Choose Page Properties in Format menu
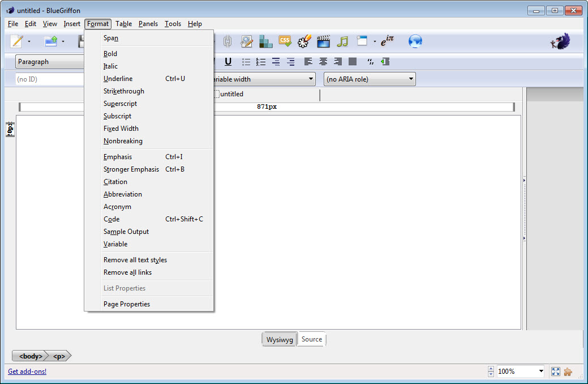This screenshot has width=588, height=384. (x=127, y=304)
